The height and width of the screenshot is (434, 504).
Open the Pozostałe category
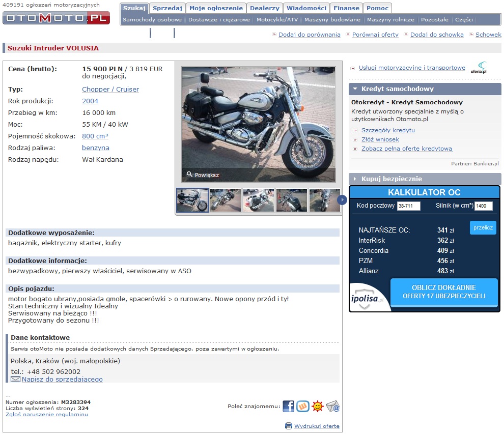(x=435, y=20)
